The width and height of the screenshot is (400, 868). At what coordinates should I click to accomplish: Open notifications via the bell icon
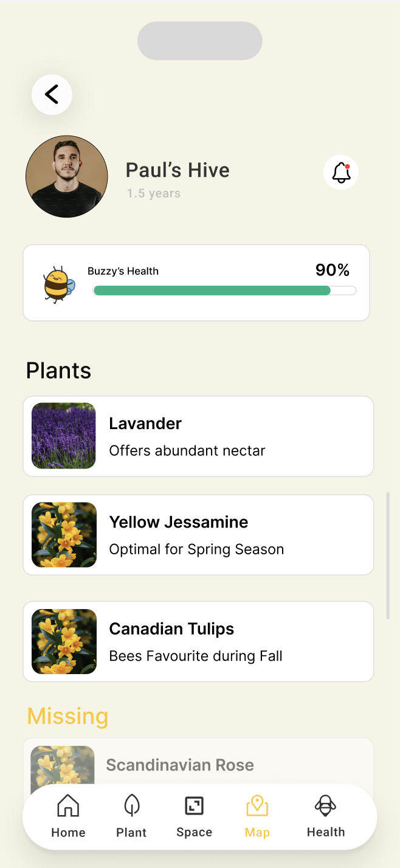coord(341,172)
